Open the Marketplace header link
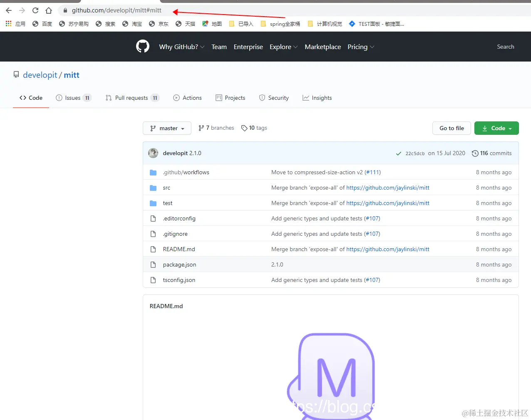 click(x=323, y=47)
